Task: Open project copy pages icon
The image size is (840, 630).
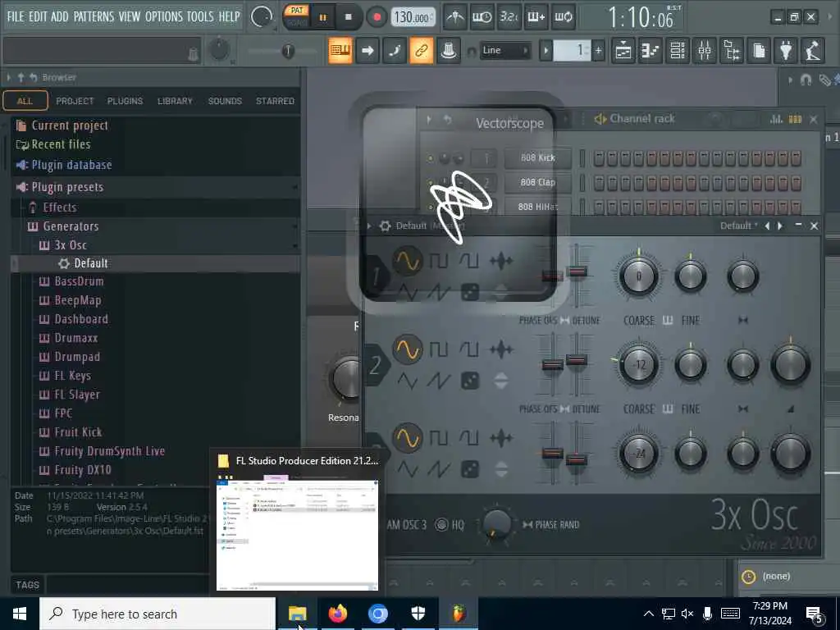Action: [x=759, y=51]
